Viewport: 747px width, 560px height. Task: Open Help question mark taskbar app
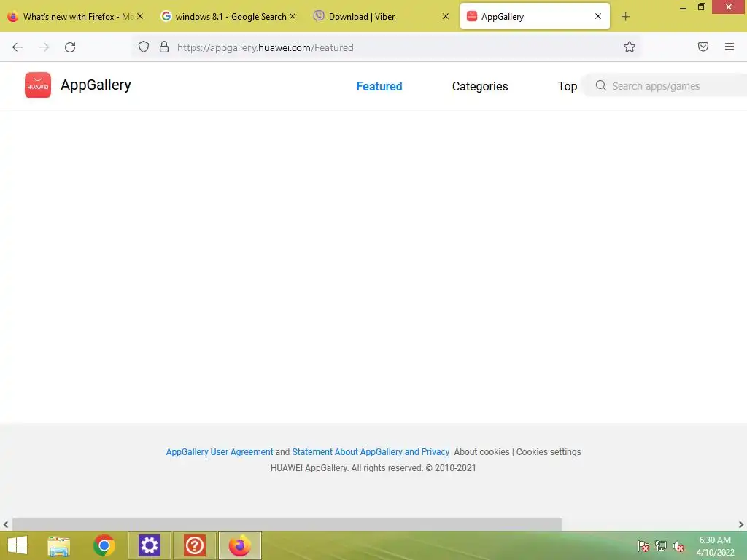(194, 545)
